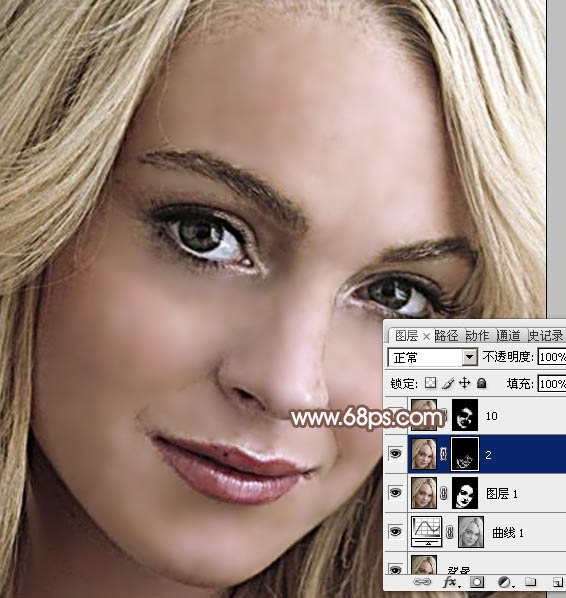
Task: Select the image thumbnail of layer 2
Action: coord(424,454)
